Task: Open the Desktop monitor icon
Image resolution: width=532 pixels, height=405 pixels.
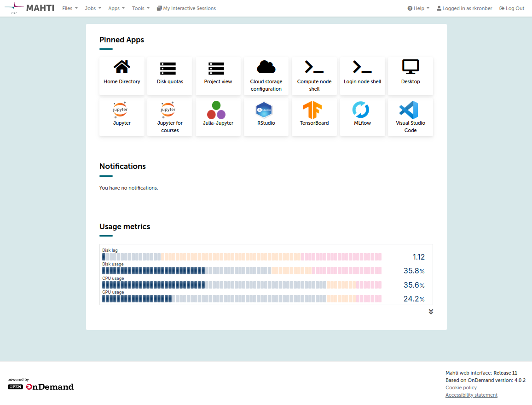Action: pos(411,67)
